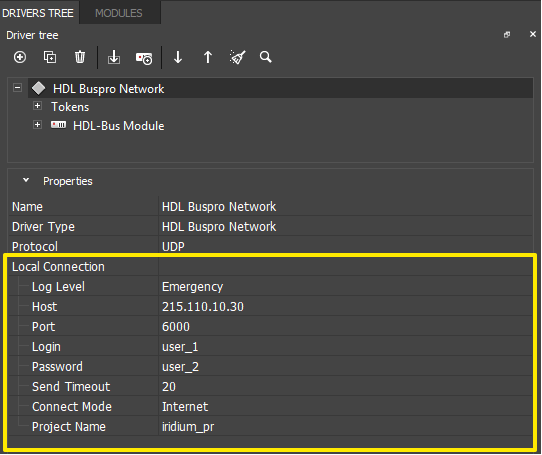This screenshot has width=542, height=455.
Task: Click the Connect Mode label
Action: click(x=72, y=407)
